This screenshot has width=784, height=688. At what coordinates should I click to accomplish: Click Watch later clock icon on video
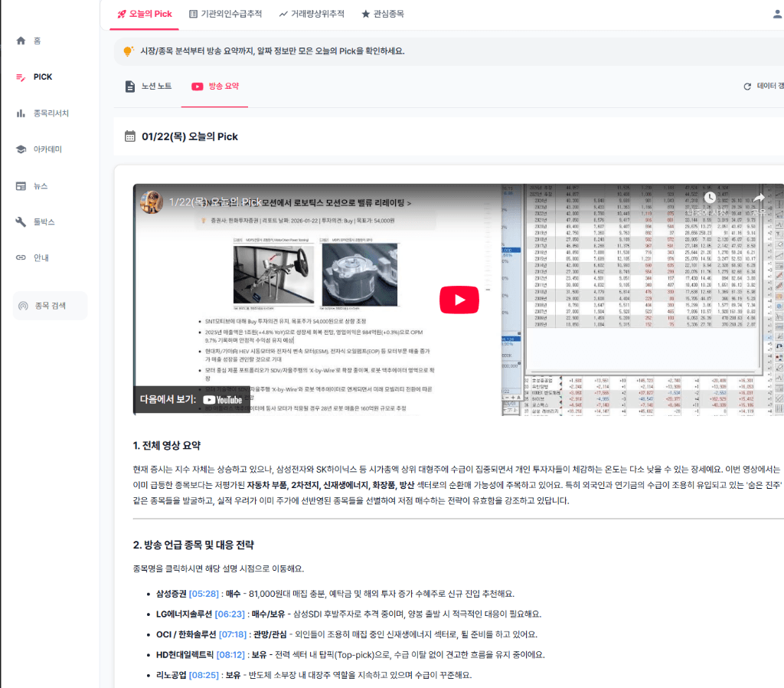[709, 197]
